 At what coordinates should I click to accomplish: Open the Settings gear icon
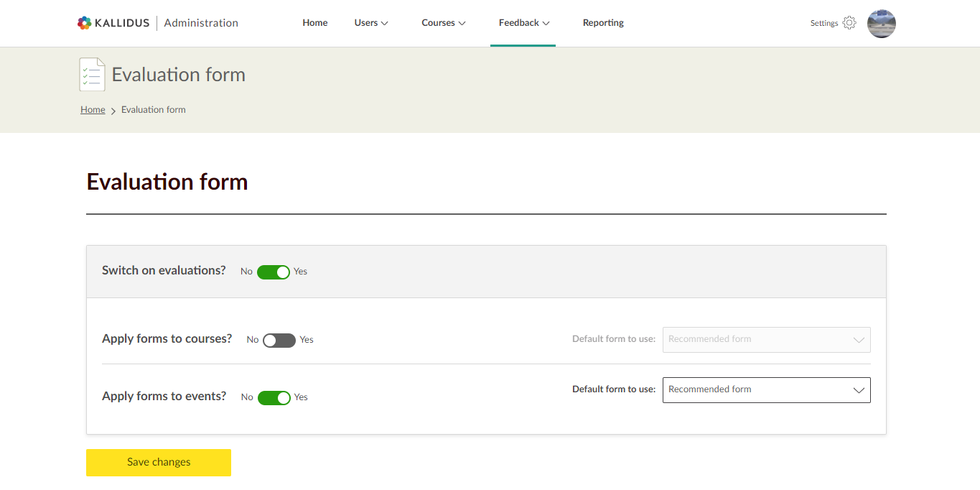[x=849, y=23]
